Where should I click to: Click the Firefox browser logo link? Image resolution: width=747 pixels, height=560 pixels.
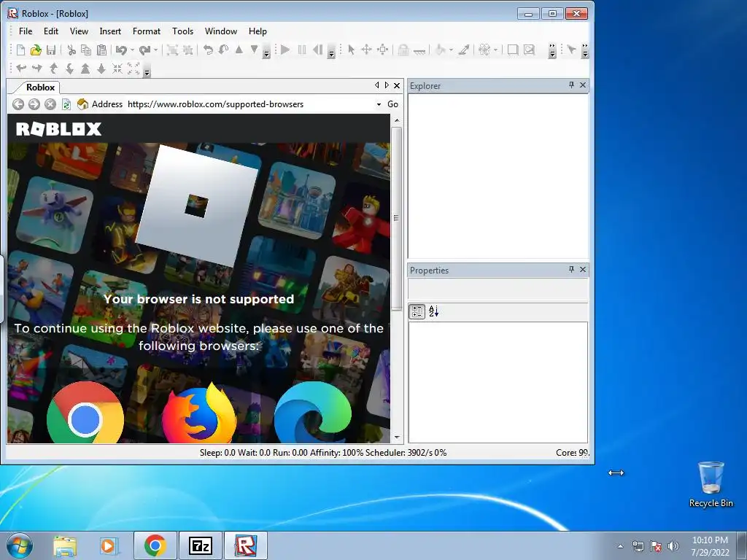coord(199,413)
